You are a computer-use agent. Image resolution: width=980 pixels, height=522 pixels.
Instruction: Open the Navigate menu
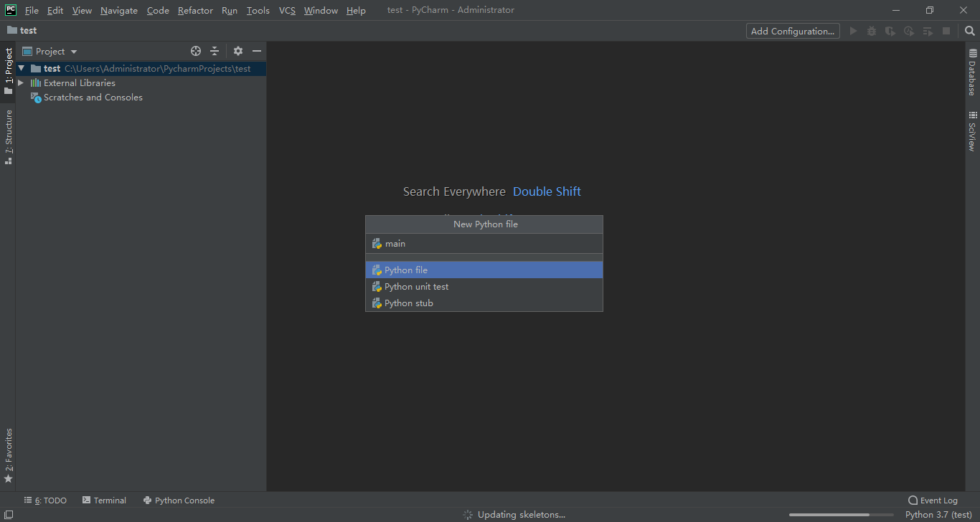click(119, 10)
